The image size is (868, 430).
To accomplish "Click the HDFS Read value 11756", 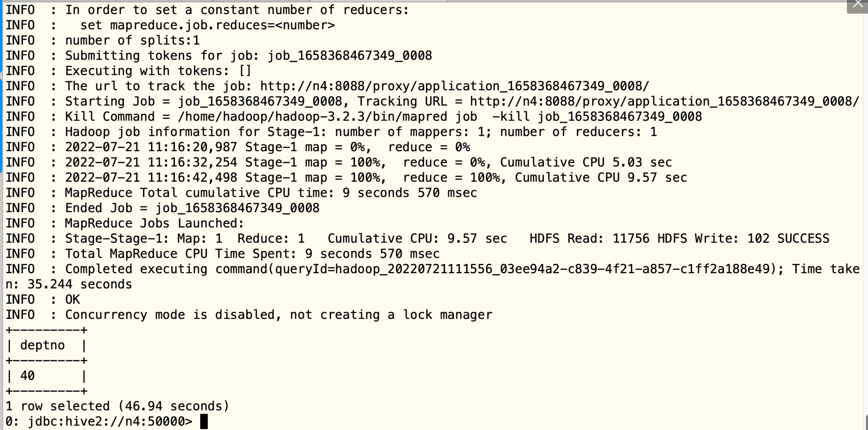I will pyautogui.click(x=631, y=238).
